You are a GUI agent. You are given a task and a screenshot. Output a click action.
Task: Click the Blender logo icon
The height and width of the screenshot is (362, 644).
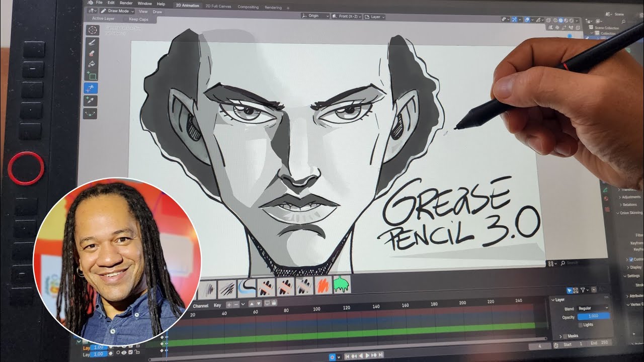coord(90,3)
